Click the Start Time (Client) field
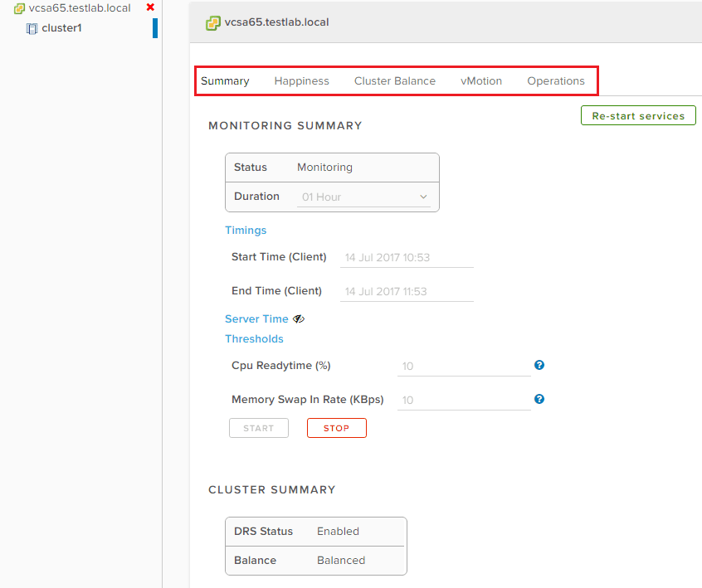The width and height of the screenshot is (702, 588). click(x=407, y=257)
